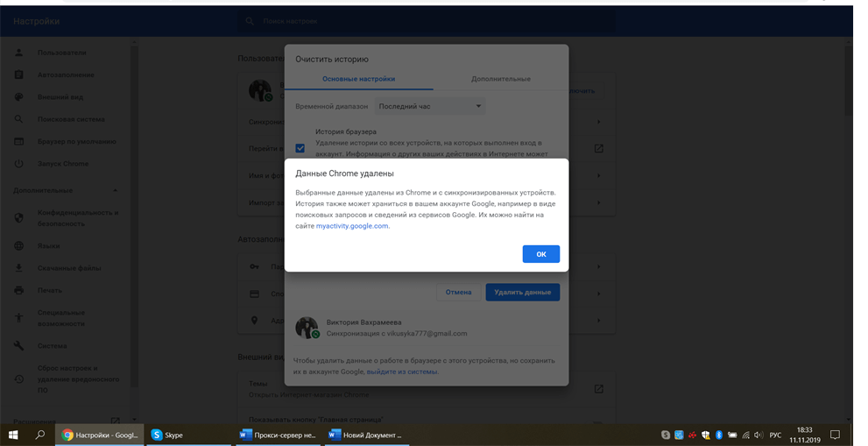Click the download icon for Скачанные файлы
The height and width of the screenshot is (446, 868).
coord(18,268)
